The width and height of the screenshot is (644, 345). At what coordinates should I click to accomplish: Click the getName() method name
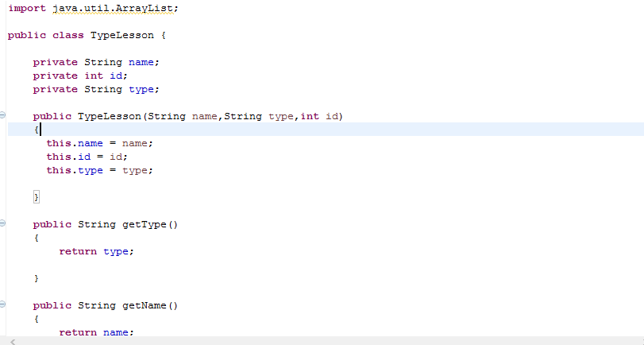coord(150,305)
